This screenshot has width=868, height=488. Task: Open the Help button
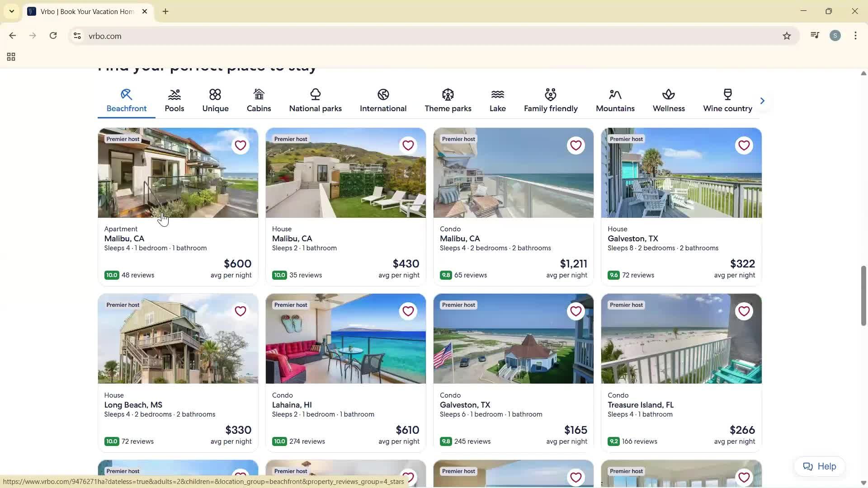tap(819, 466)
